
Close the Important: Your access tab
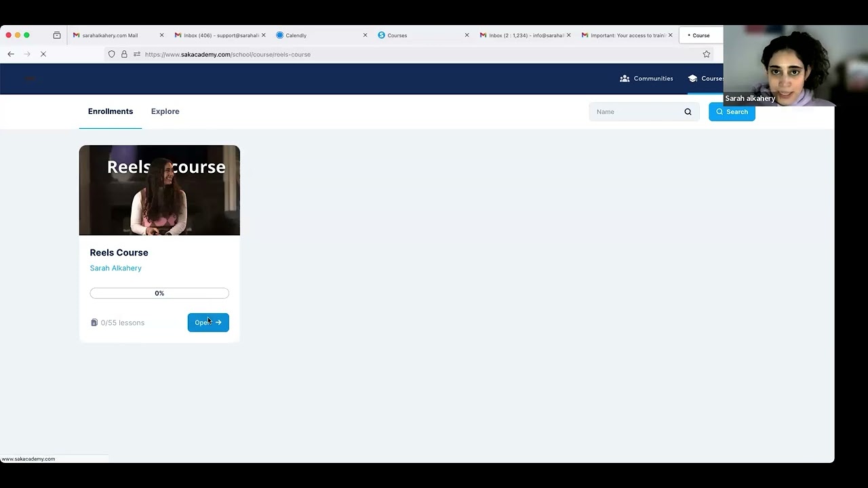click(670, 35)
